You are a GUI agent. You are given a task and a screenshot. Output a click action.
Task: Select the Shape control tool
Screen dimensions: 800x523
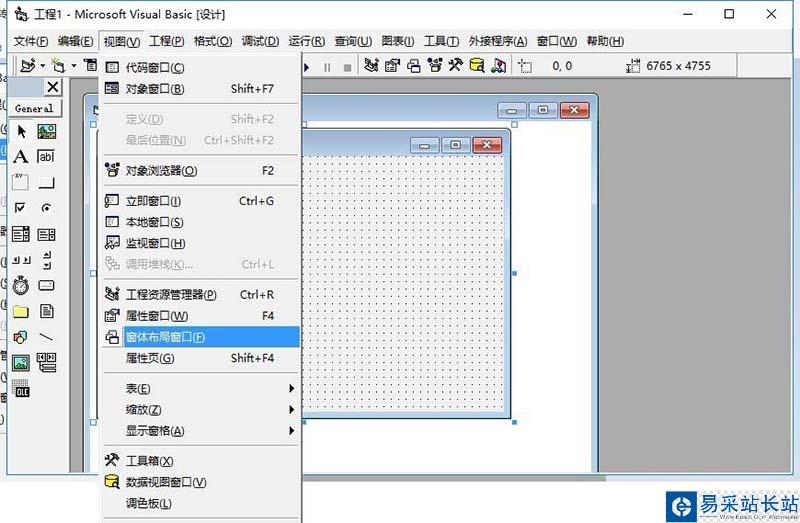tap(21, 337)
